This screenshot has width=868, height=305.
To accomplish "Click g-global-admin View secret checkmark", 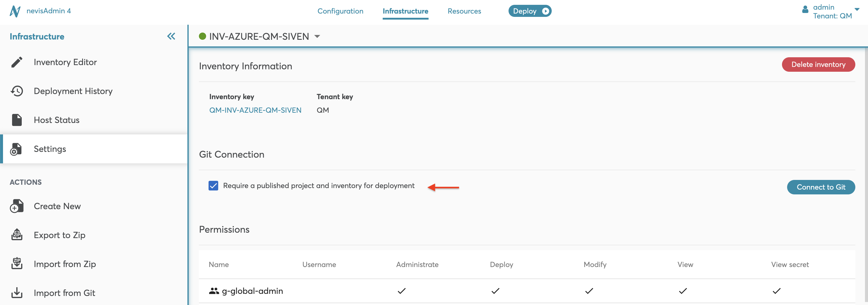I will point(776,291).
